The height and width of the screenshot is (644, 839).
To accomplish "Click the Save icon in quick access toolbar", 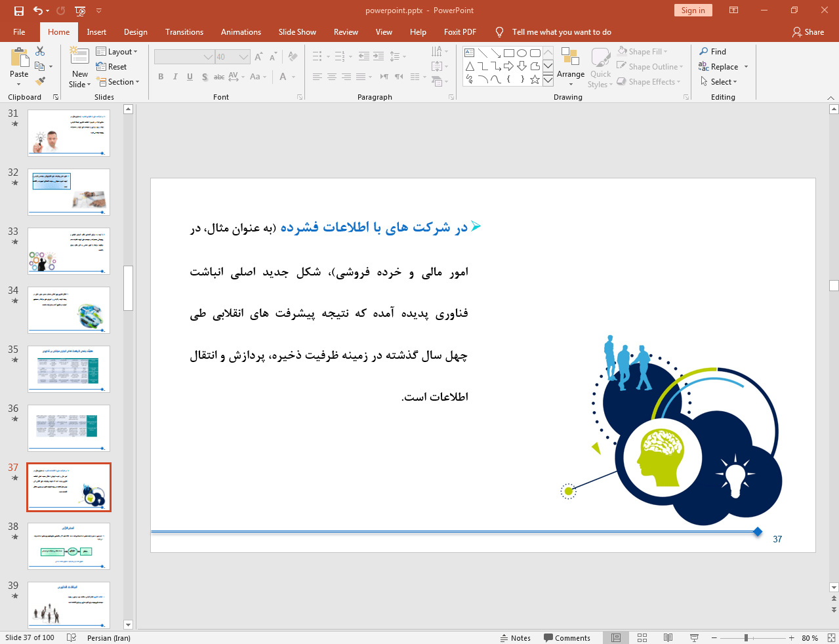I will [18, 10].
